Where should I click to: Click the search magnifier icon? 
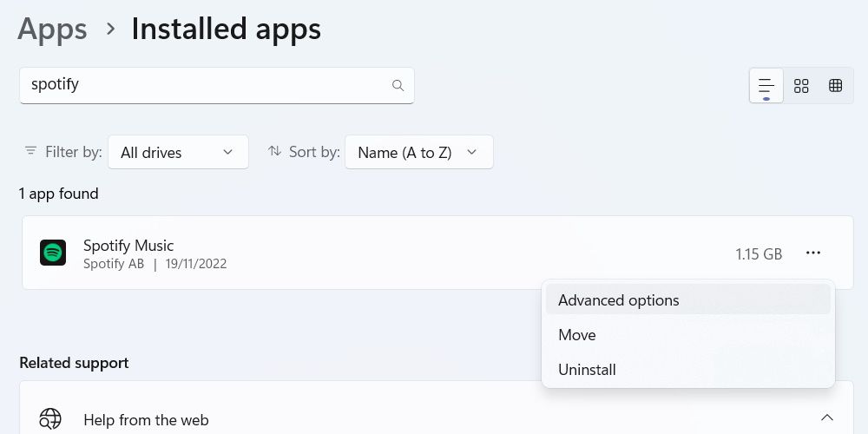pyautogui.click(x=398, y=85)
